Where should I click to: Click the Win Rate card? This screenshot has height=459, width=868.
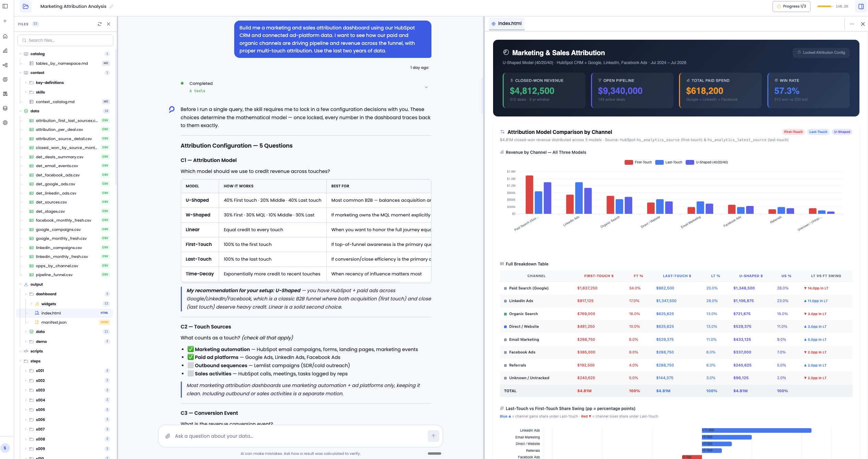pos(808,90)
